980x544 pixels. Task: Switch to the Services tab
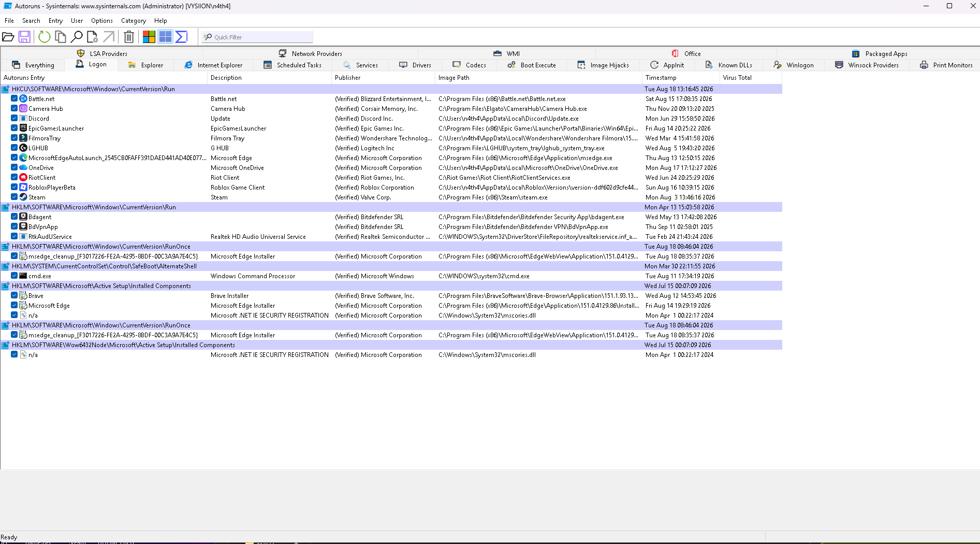(360, 65)
